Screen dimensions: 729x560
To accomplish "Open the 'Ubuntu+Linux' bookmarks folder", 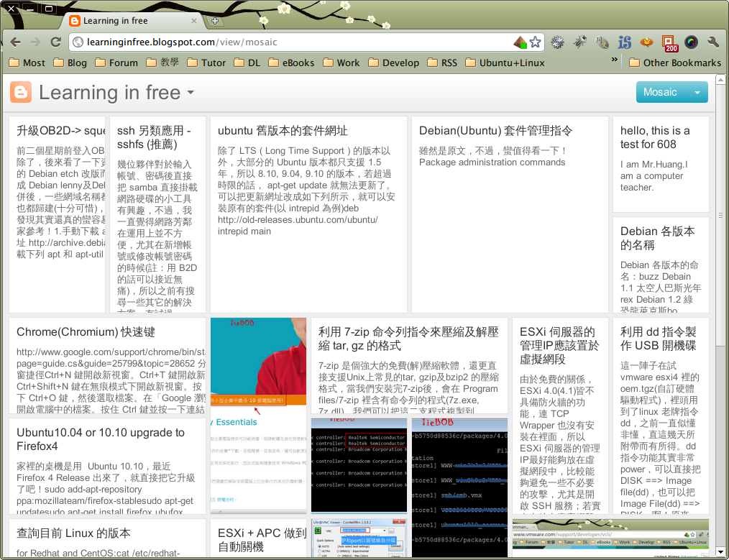I will 505,63.
